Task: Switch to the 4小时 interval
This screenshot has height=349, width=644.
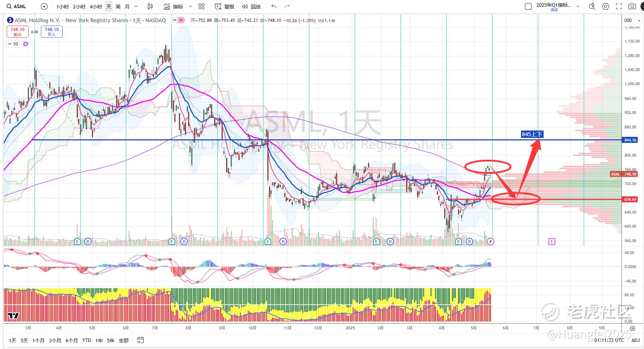Action: tap(96, 6)
